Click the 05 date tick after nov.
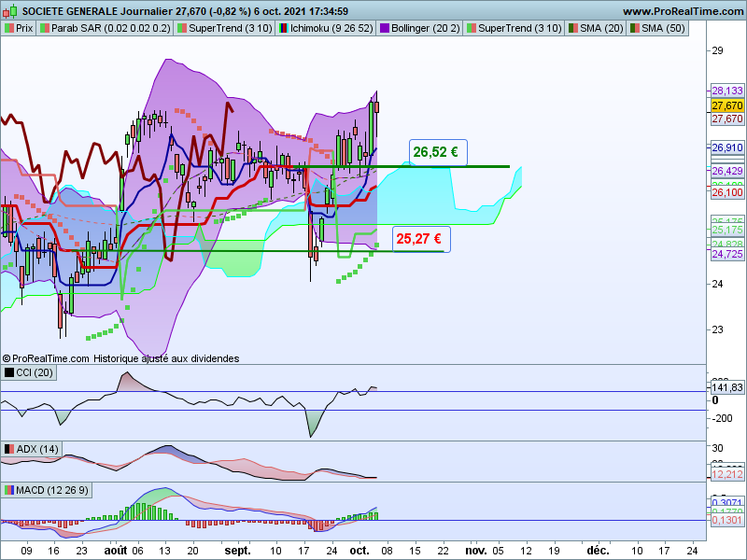 (498, 551)
